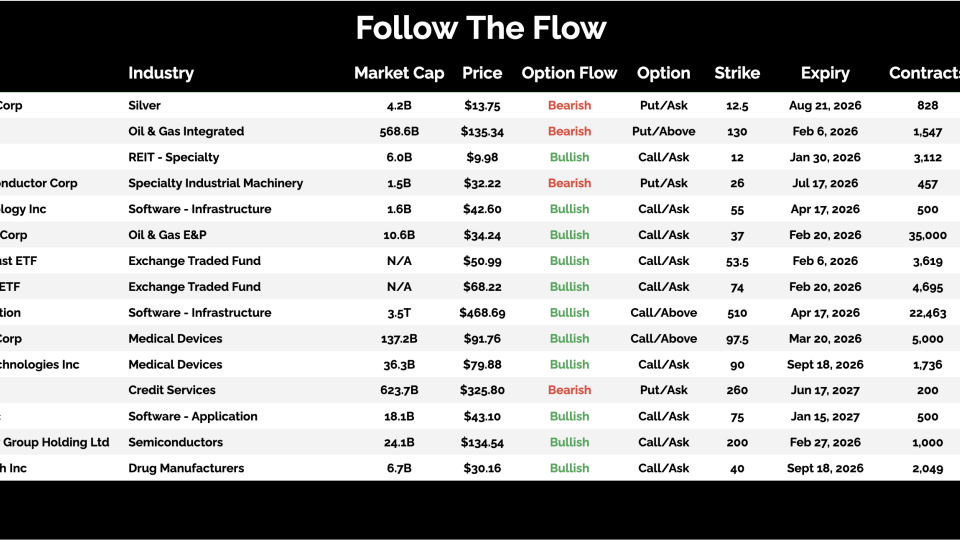Click the Industry column header
The image size is (960, 540).
click(x=161, y=73)
